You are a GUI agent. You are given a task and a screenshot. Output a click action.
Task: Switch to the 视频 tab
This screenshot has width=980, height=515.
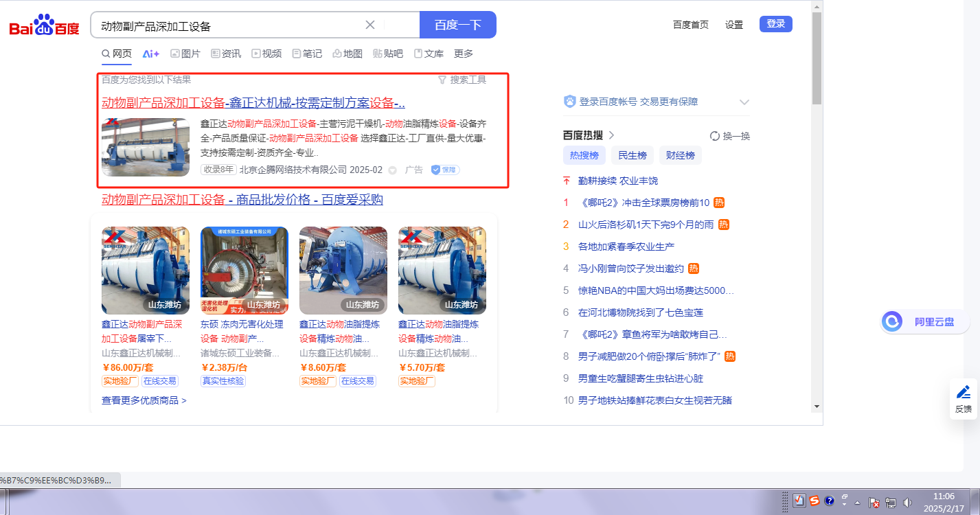[266, 54]
